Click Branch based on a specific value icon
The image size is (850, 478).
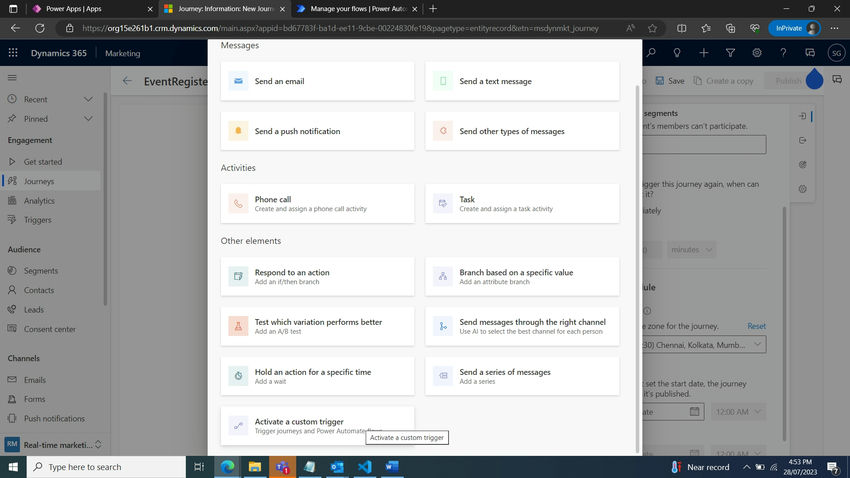pyautogui.click(x=443, y=276)
